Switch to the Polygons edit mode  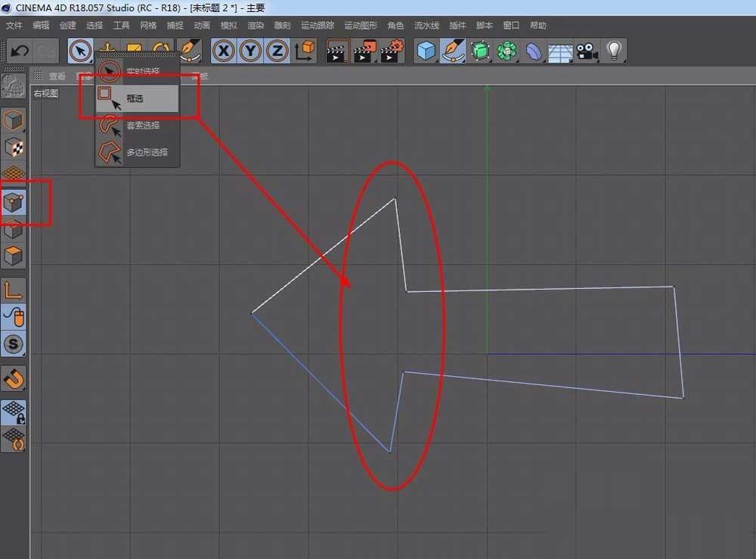click(x=14, y=257)
